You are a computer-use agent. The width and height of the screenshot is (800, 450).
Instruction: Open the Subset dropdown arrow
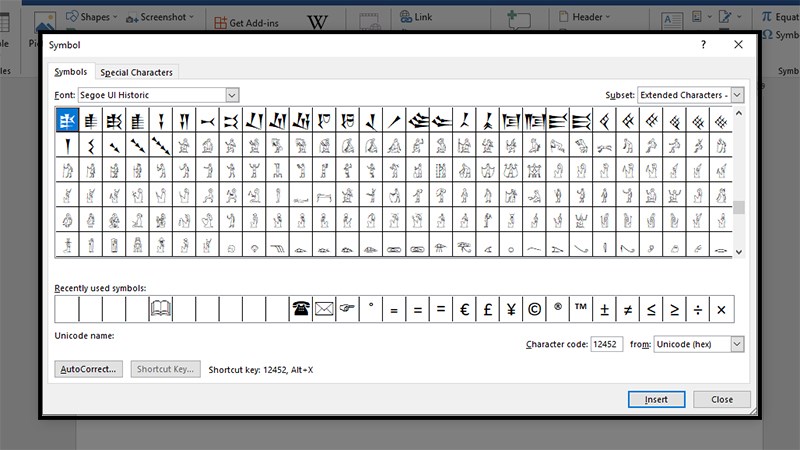coord(737,95)
